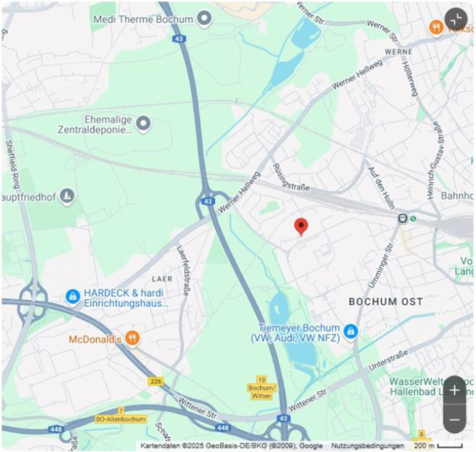The image size is (476, 452).
Task: Select the Ehemalige Zentraldeponie pin
Action: pyautogui.click(x=143, y=124)
